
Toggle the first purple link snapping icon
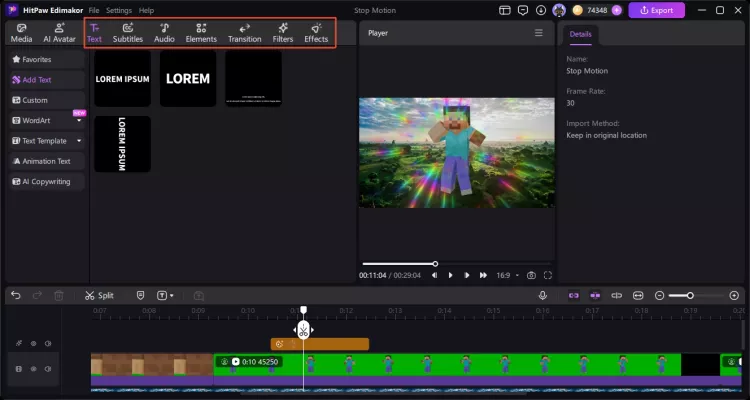(x=574, y=296)
